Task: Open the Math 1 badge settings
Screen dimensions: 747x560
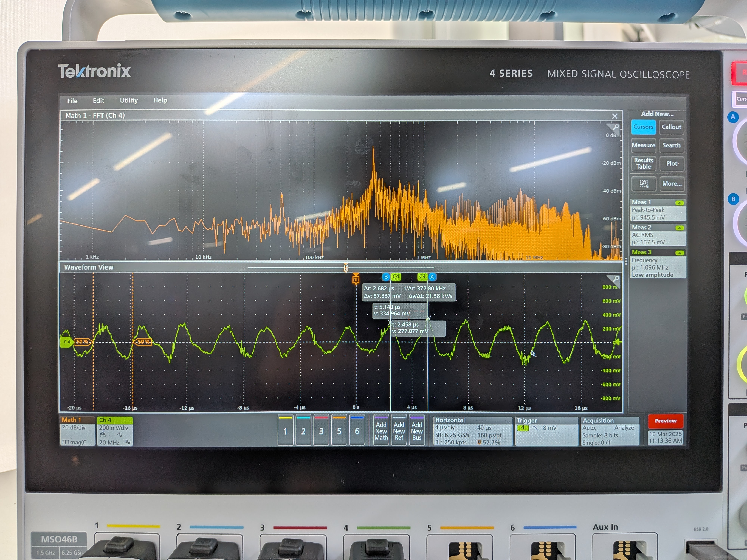Action: [x=77, y=431]
